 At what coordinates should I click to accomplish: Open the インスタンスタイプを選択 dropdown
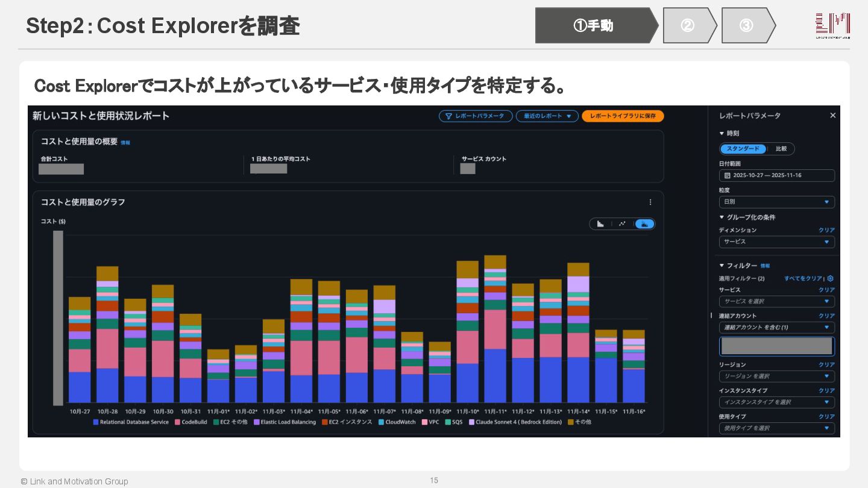point(776,402)
